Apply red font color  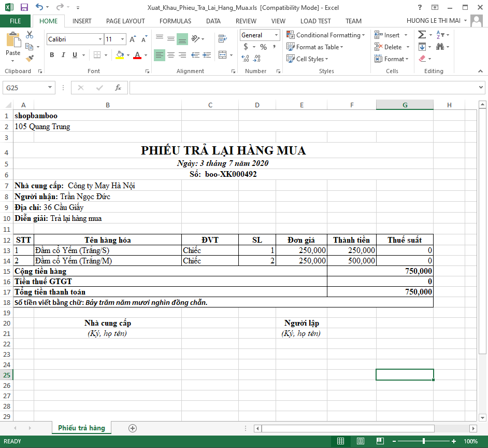[137, 55]
